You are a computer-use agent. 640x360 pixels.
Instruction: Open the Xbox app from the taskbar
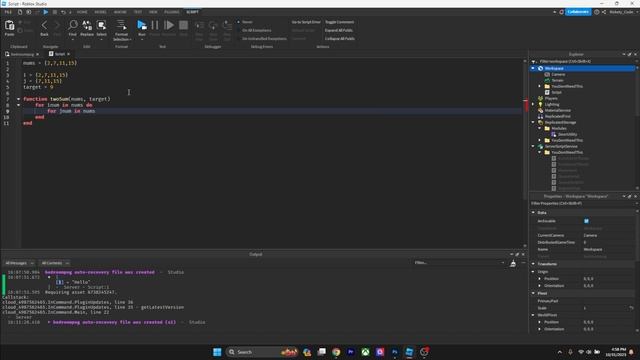coord(365,352)
